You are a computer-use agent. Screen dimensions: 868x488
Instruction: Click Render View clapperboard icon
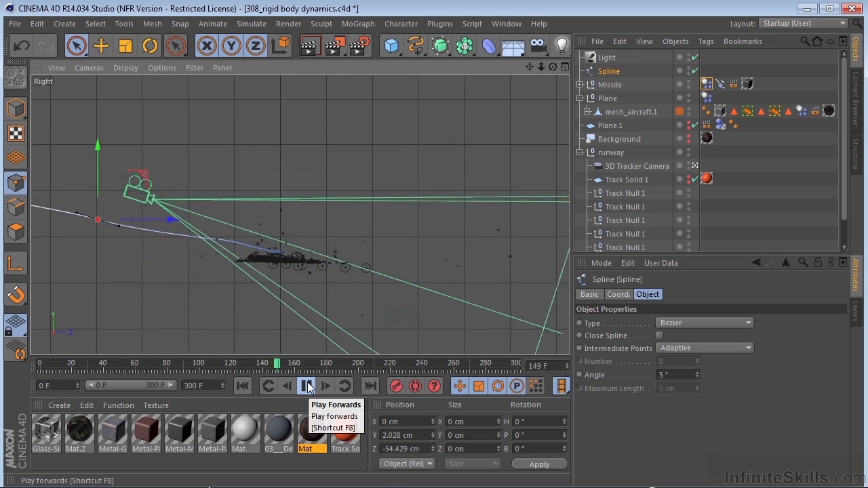(309, 45)
